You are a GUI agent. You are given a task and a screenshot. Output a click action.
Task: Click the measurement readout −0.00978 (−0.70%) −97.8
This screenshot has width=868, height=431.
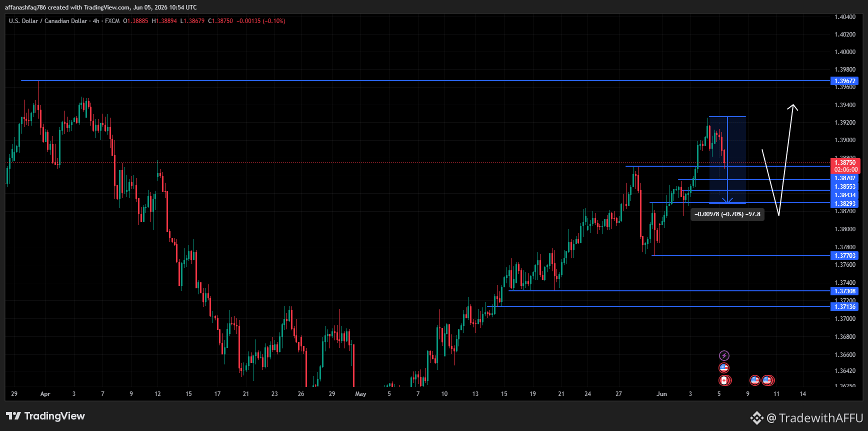[727, 214]
